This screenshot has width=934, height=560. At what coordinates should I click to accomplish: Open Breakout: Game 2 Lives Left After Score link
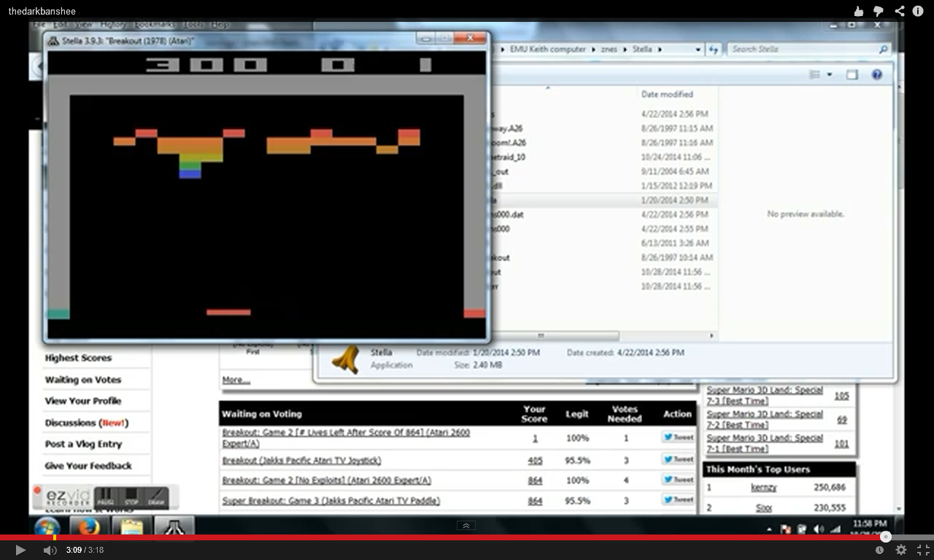point(347,437)
